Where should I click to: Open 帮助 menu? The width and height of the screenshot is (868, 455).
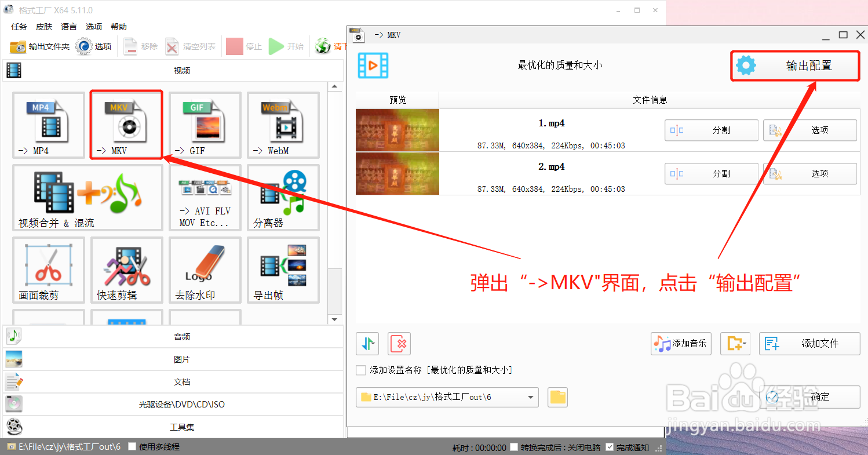coord(119,27)
